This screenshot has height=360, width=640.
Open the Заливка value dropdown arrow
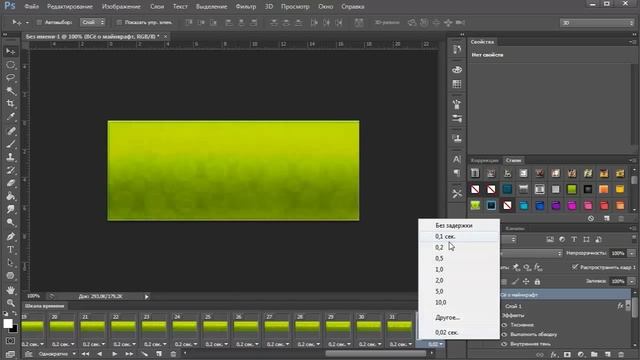pos(631,281)
